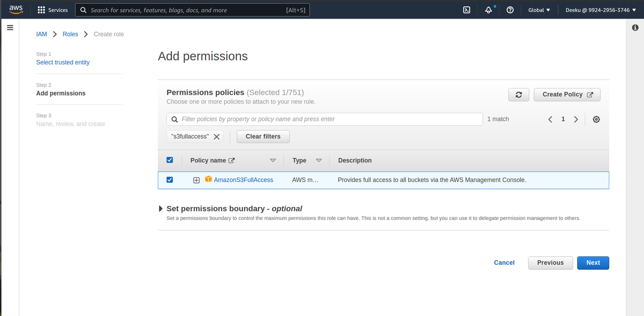The image size is (644, 316).
Task: Click the Create Policy button
Action: [567, 95]
